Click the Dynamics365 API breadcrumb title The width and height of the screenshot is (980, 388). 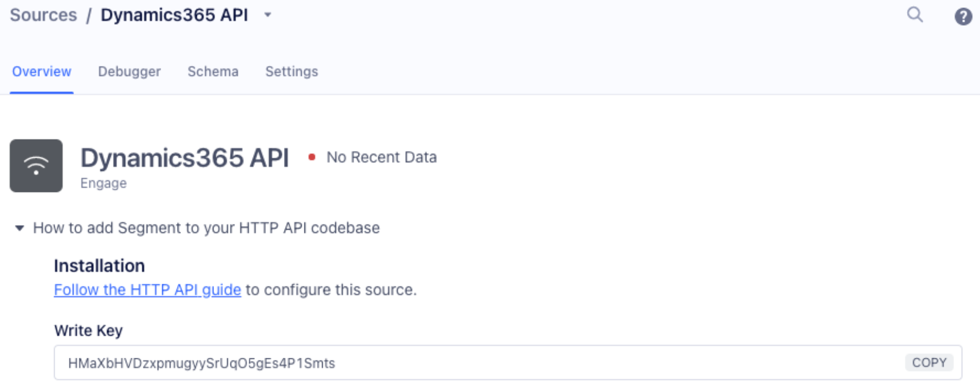pyautogui.click(x=174, y=15)
